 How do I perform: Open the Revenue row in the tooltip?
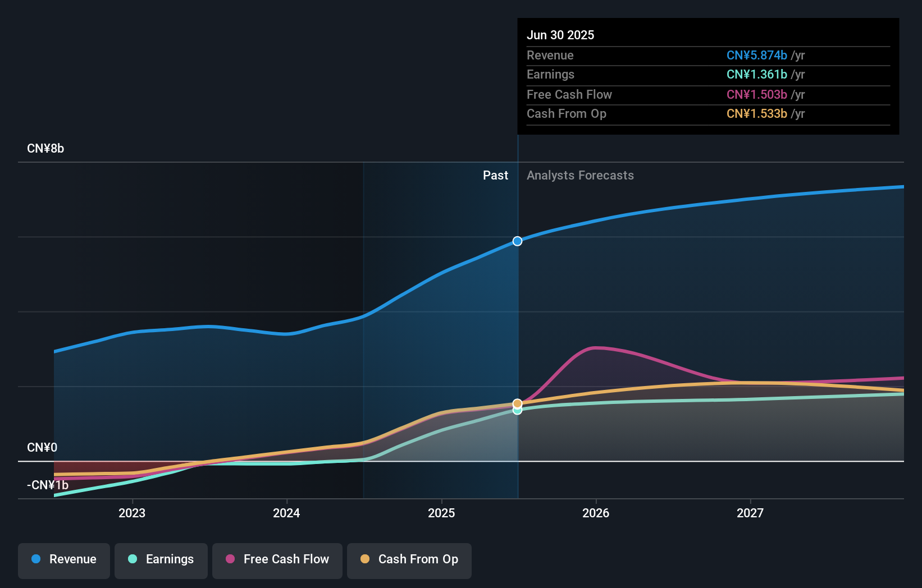pyautogui.click(x=708, y=56)
